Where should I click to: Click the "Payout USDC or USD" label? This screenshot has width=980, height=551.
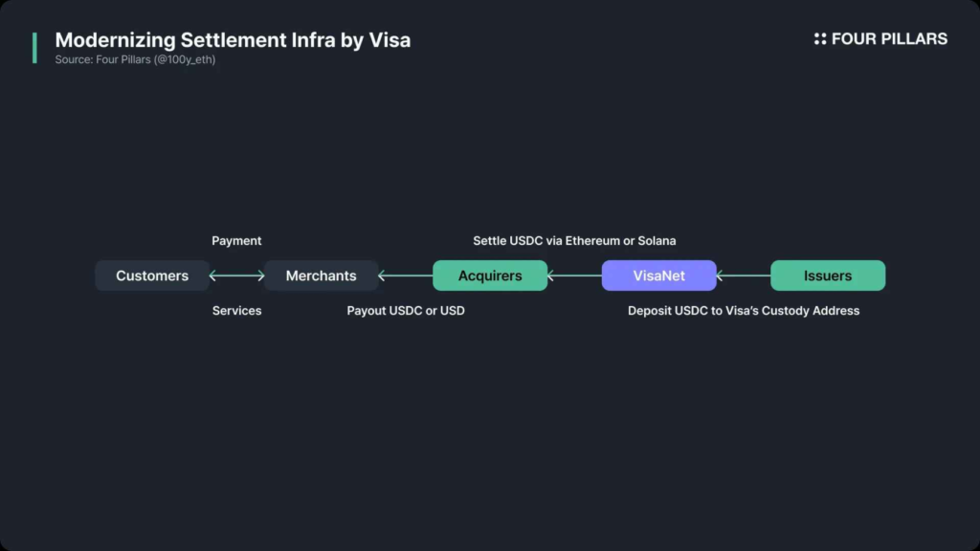[406, 311]
